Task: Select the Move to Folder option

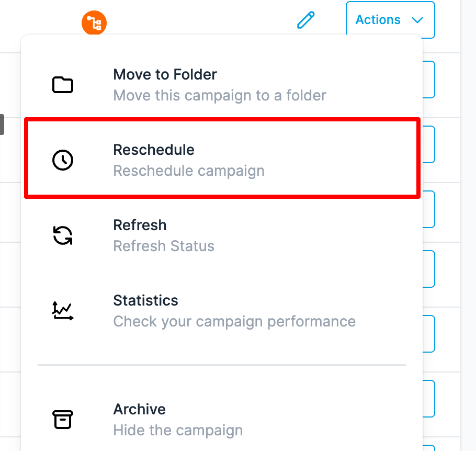Action: (x=222, y=85)
